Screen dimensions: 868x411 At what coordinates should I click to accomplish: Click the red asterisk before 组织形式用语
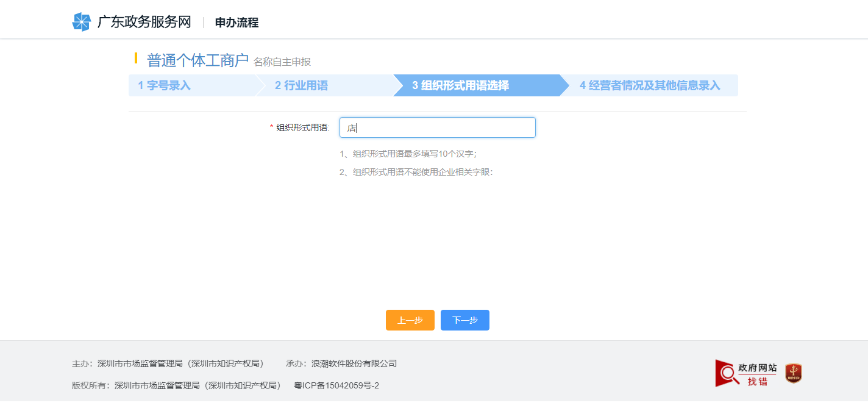pos(271,126)
